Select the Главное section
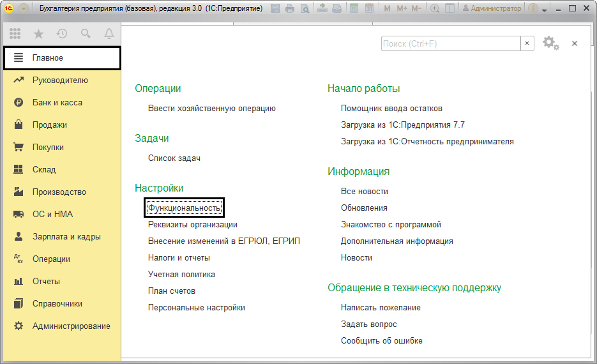The height and width of the screenshot is (364, 597). [62, 58]
